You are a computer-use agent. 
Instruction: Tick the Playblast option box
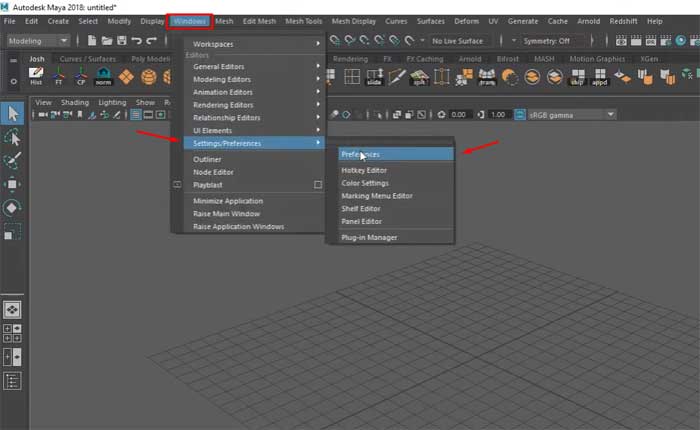(318, 185)
